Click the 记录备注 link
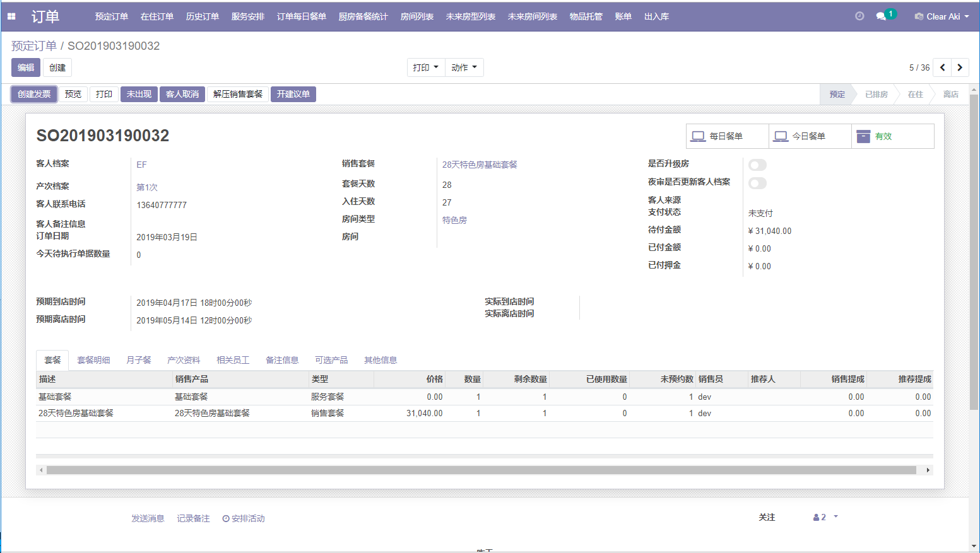Image resolution: width=980 pixels, height=553 pixels. coord(193,518)
